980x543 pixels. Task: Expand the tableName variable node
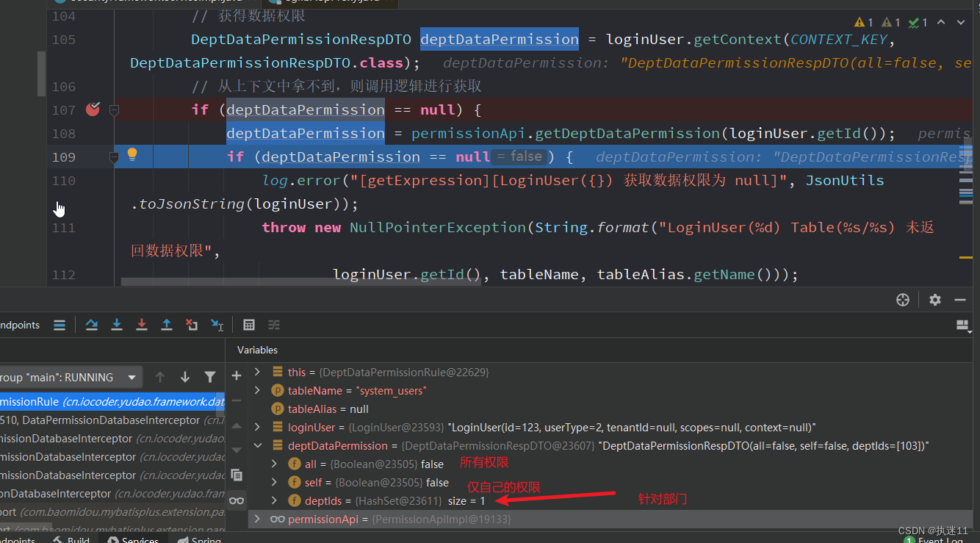(257, 390)
